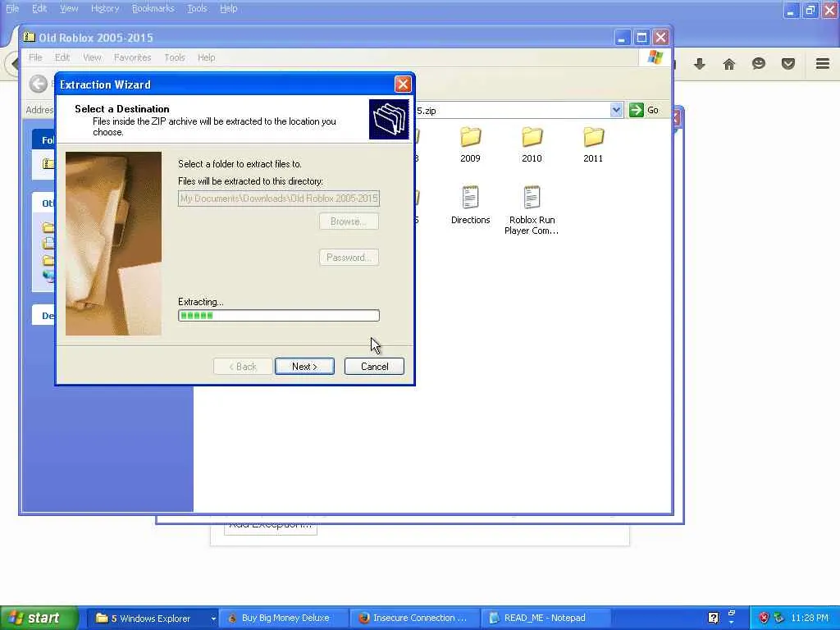840x630 pixels.
Task: Switch to Insecure Connection Firefox taskbar item
Action: 416,619
